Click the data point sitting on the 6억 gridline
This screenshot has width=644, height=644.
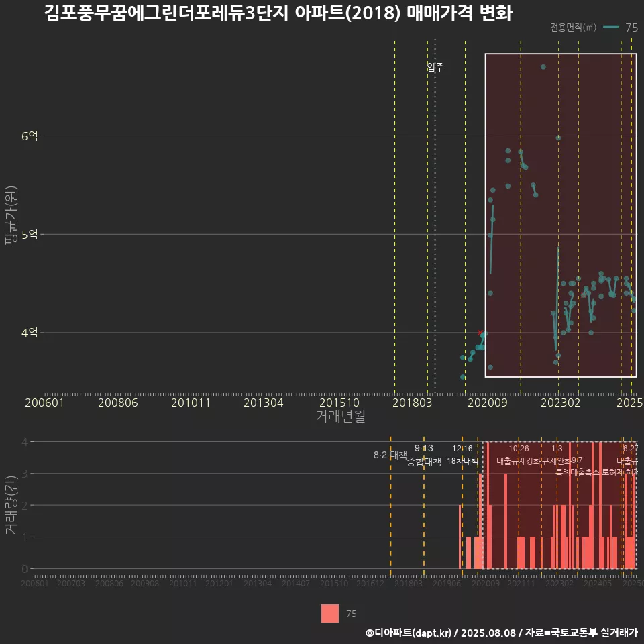(x=558, y=138)
